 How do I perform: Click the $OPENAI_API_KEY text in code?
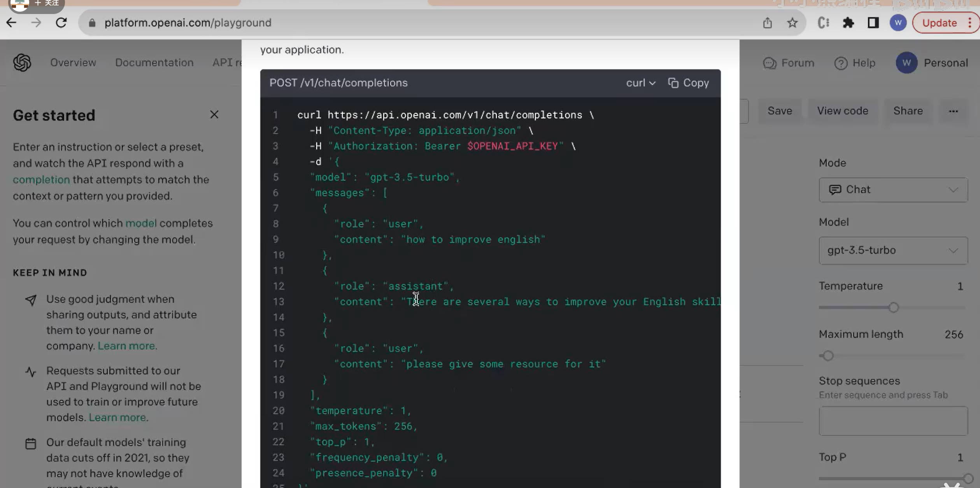(512, 146)
